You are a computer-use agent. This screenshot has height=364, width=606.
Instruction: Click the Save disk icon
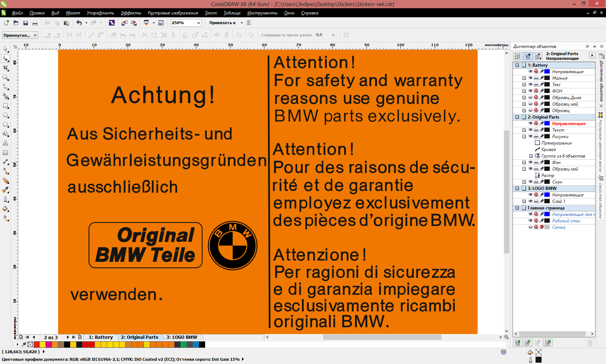coord(26,23)
